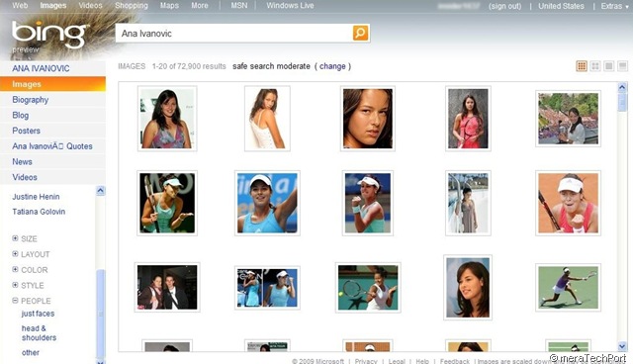Open Blog in the sidebar
This screenshot has width=633, height=364.
point(20,115)
